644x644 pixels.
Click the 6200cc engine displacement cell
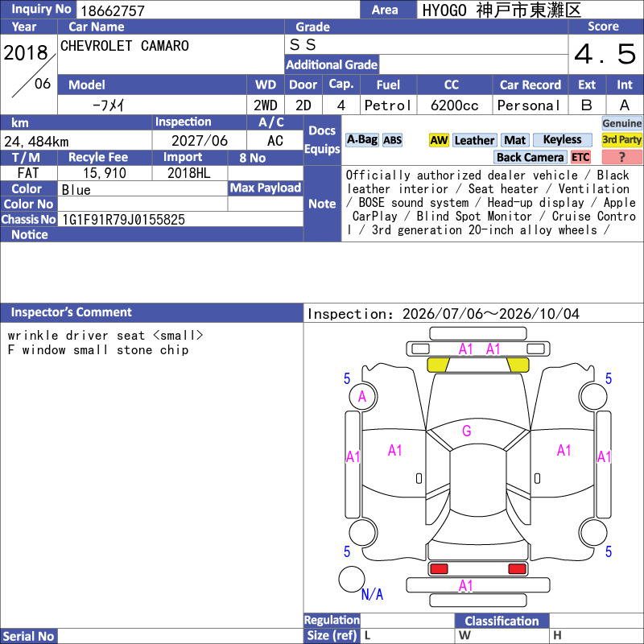point(454,105)
